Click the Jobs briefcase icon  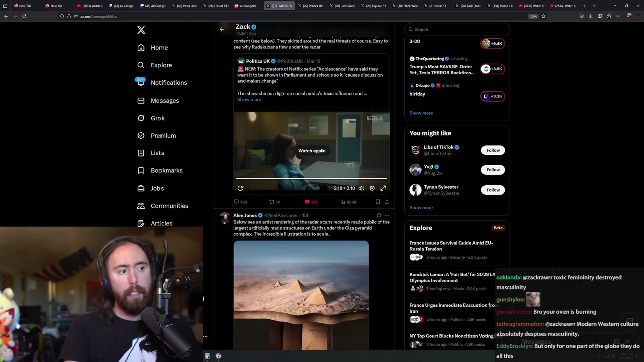(x=141, y=188)
